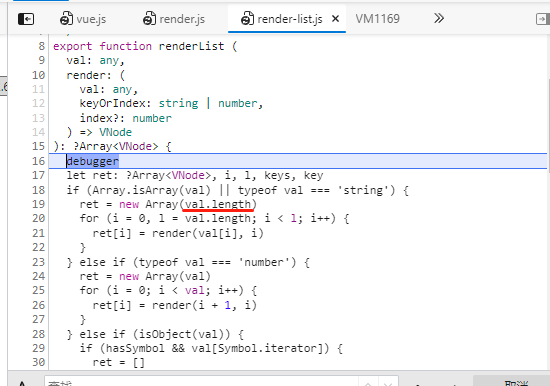This screenshot has width=550, height=386.
Task: Click the highlighted 'debugger' statement
Action: [x=93, y=161]
